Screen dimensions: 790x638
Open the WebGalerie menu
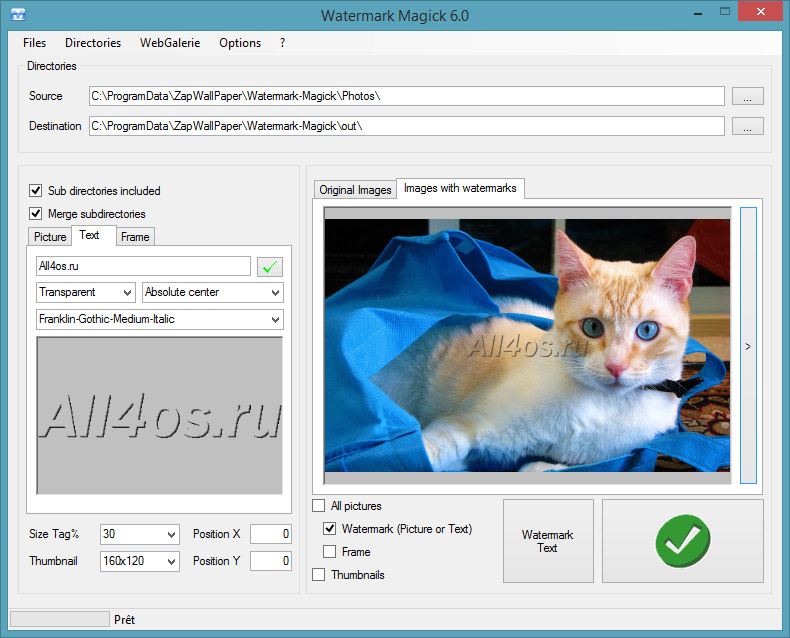coord(170,43)
